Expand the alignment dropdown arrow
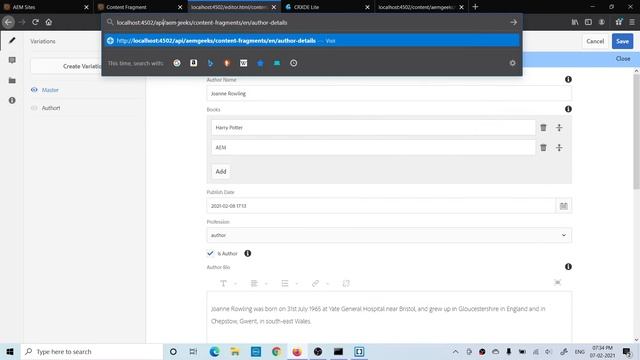The height and width of the screenshot is (360, 640). (266, 284)
